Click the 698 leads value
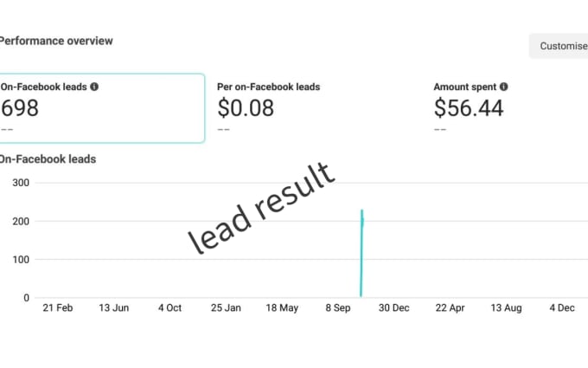The image size is (588, 368). coord(20,108)
